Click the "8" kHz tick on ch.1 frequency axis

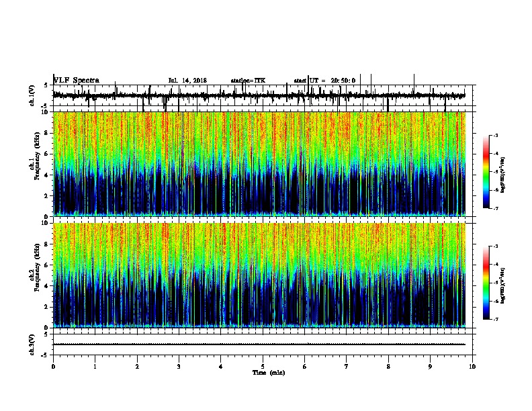pyautogui.click(x=46, y=133)
